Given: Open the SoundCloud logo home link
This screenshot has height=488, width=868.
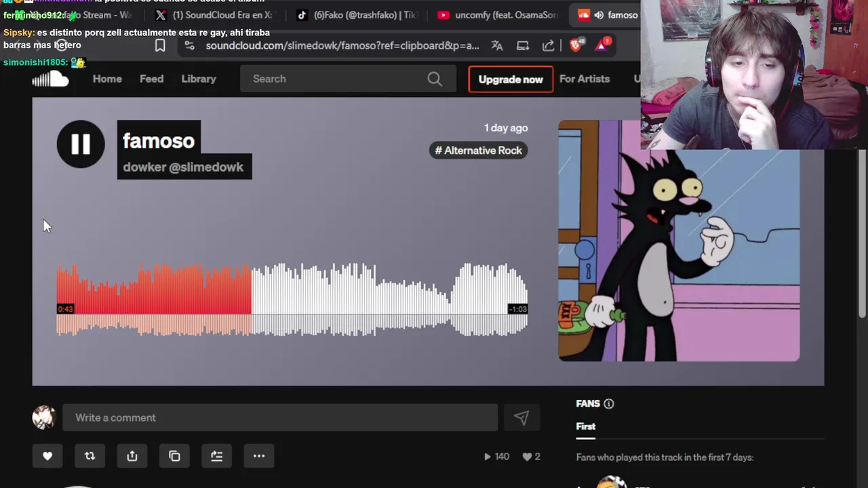Looking at the screenshot, I should point(50,79).
